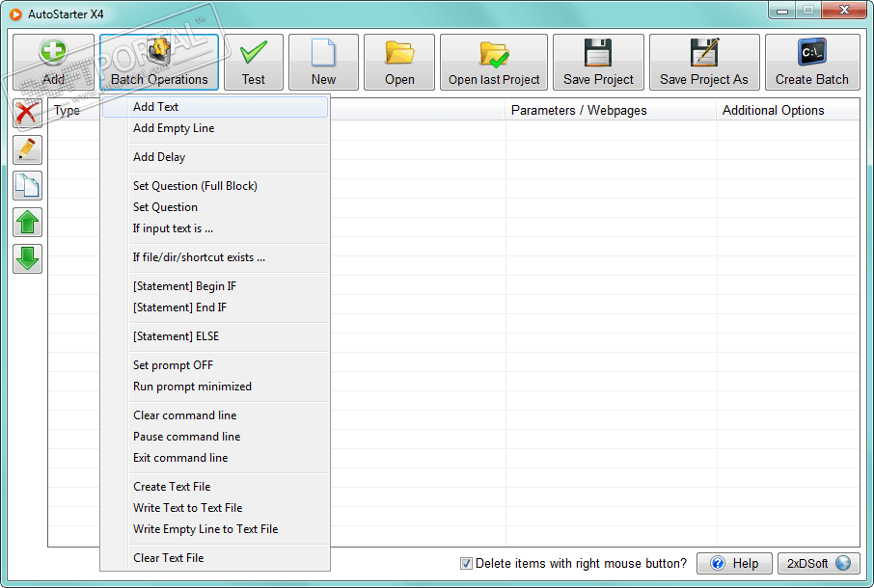The image size is (874, 588).
Task: Insert '[Statement] Begin IF'
Action: (x=215, y=286)
